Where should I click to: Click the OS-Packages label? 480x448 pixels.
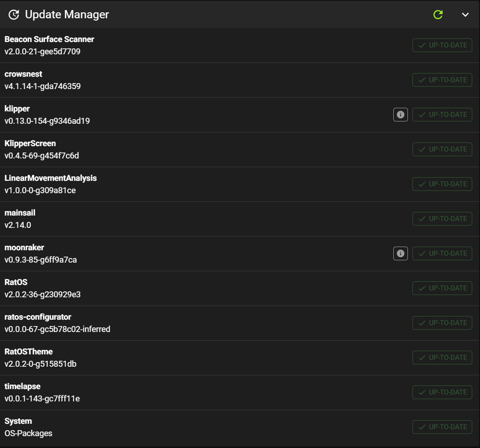click(x=28, y=433)
